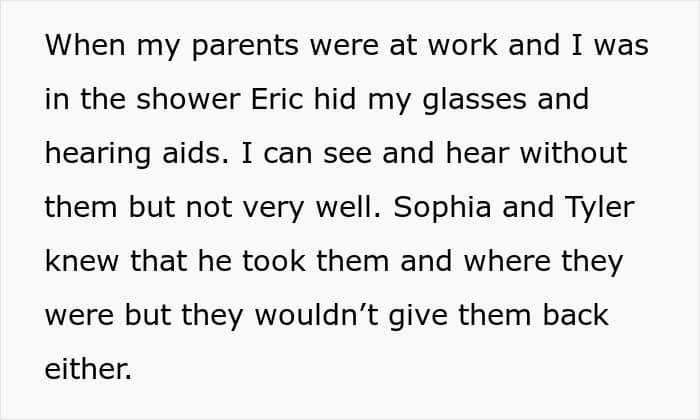
Task: Click the word "give" in the sixth line
Action: [x=418, y=317]
